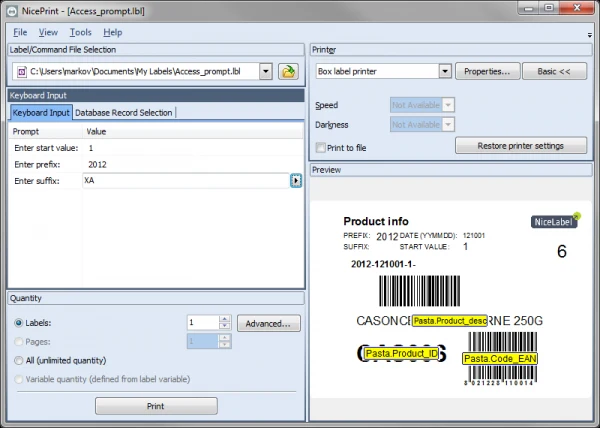Click the Value column header
600x428 pixels.
point(193,132)
